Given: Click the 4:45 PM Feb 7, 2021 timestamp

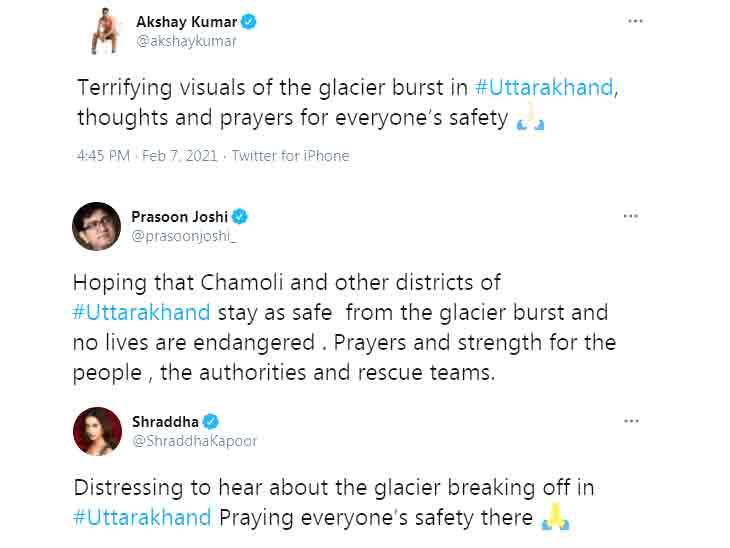Looking at the screenshot, I should (x=147, y=156).
